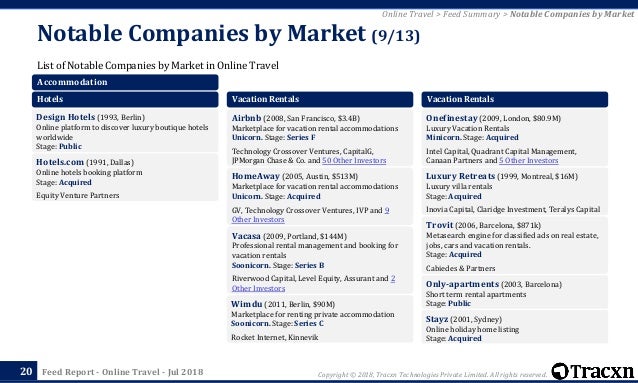
Task: Click 'Feed Summary' in the breadcrumb
Action: coord(471,14)
